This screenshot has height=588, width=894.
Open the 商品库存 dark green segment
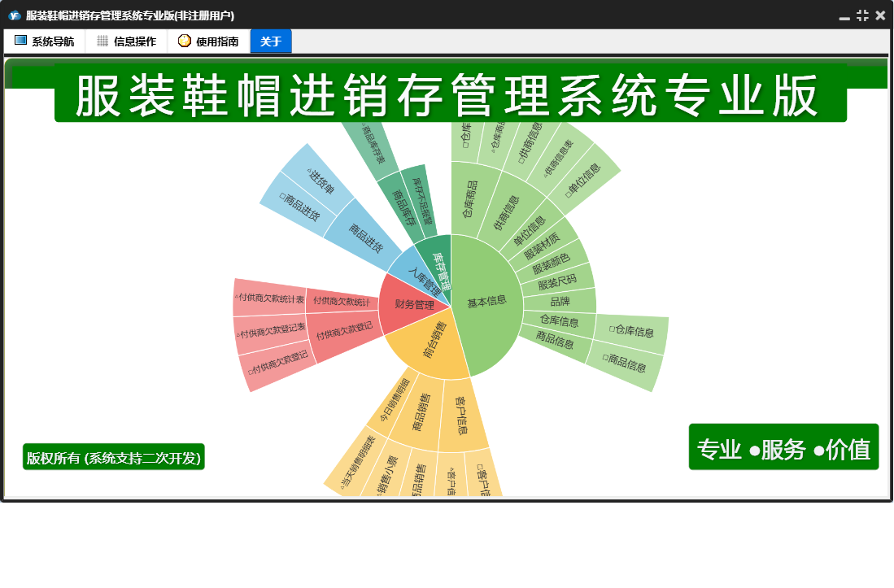click(403, 207)
